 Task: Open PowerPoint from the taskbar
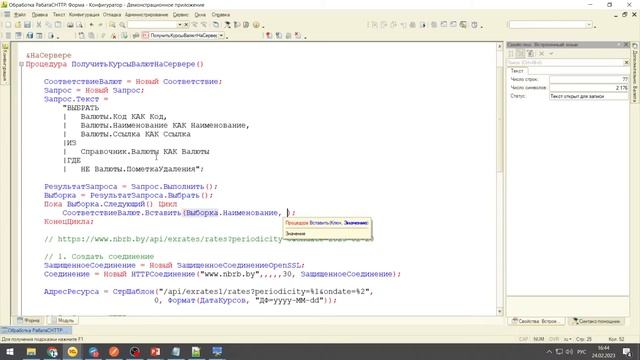point(155,351)
